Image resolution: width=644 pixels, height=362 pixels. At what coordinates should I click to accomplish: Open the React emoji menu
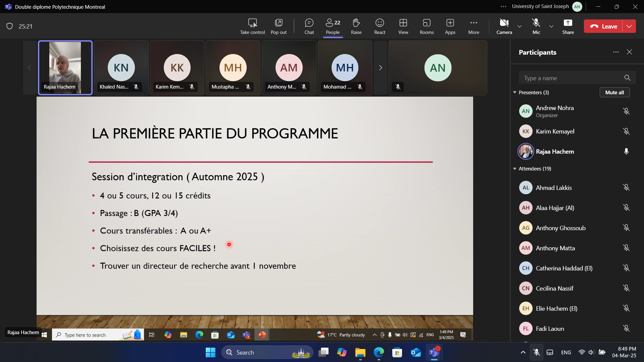coord(380,26)
